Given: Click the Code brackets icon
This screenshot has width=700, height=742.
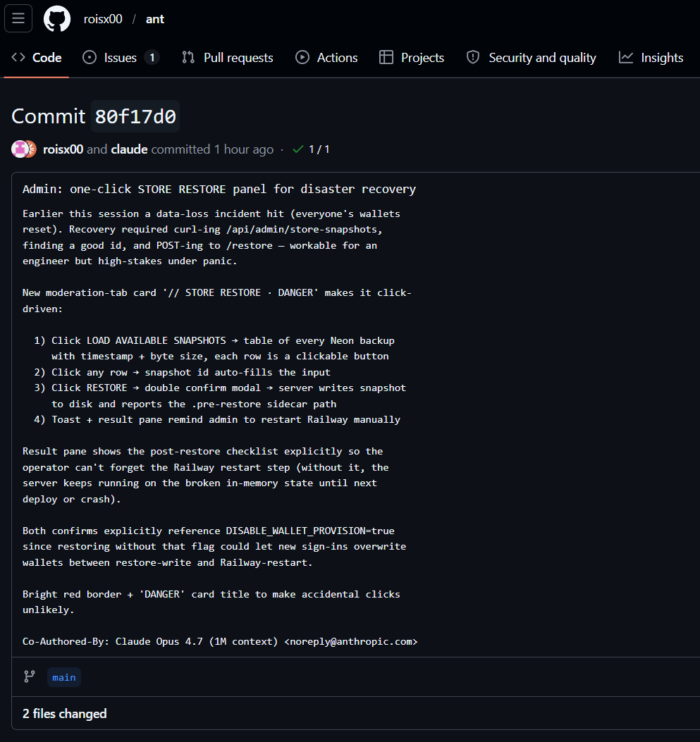Looking at the screenshot, I should tap(18, 58).
